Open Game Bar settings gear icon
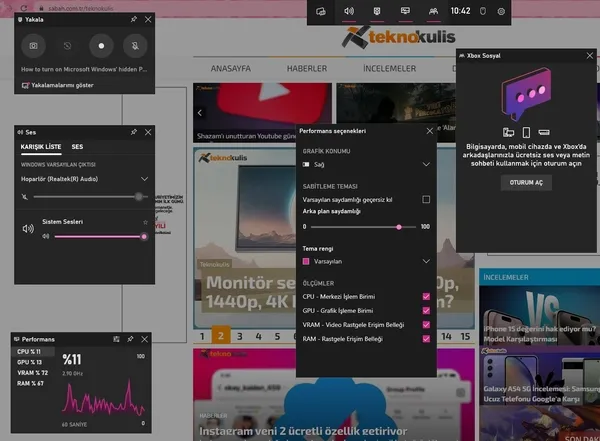Viewport: 600px width, 441px height. click(501, 11)
